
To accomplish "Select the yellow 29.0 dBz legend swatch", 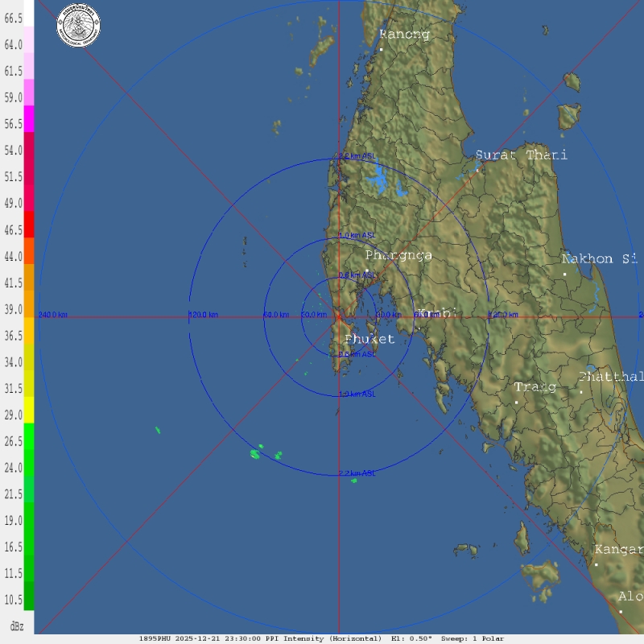I will point(29,409).
